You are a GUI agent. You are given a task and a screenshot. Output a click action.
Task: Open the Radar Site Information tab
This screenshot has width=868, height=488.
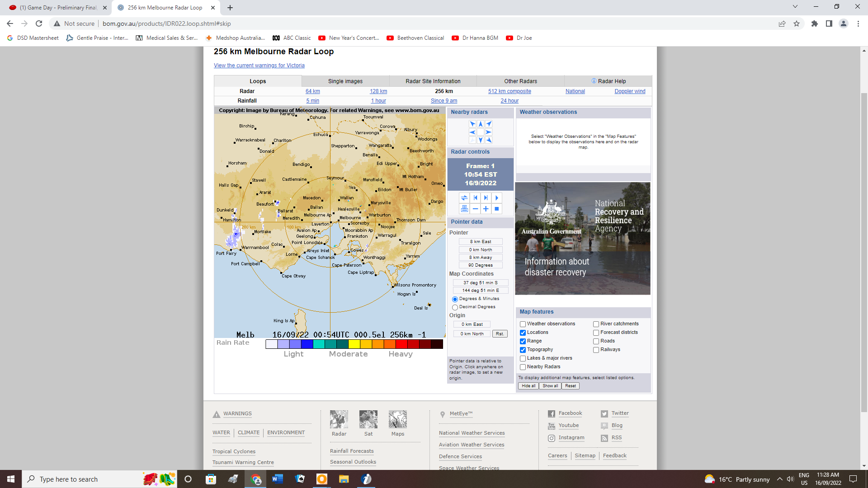pos(433,81)
